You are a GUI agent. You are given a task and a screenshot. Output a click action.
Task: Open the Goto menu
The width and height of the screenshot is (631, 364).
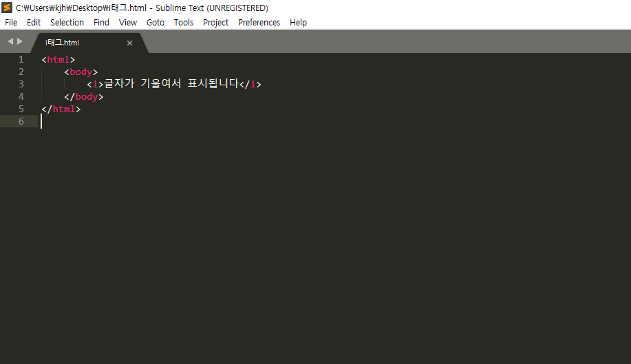point(156,23)
